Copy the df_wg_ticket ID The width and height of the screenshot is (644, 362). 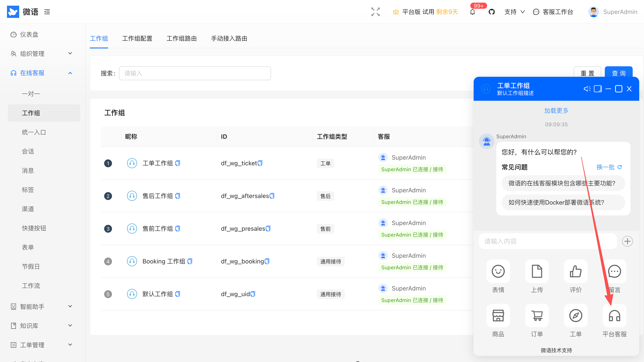click(260, 163)
